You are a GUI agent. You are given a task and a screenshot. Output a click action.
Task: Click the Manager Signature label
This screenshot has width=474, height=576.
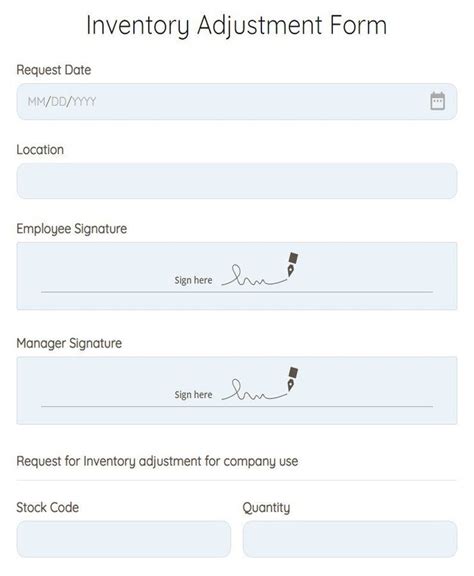[69, 343]
